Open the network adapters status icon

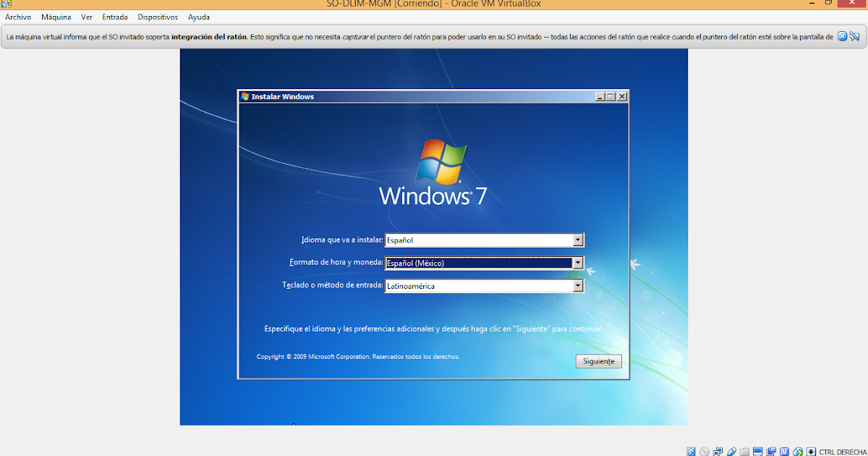click(x=718, y=451)
